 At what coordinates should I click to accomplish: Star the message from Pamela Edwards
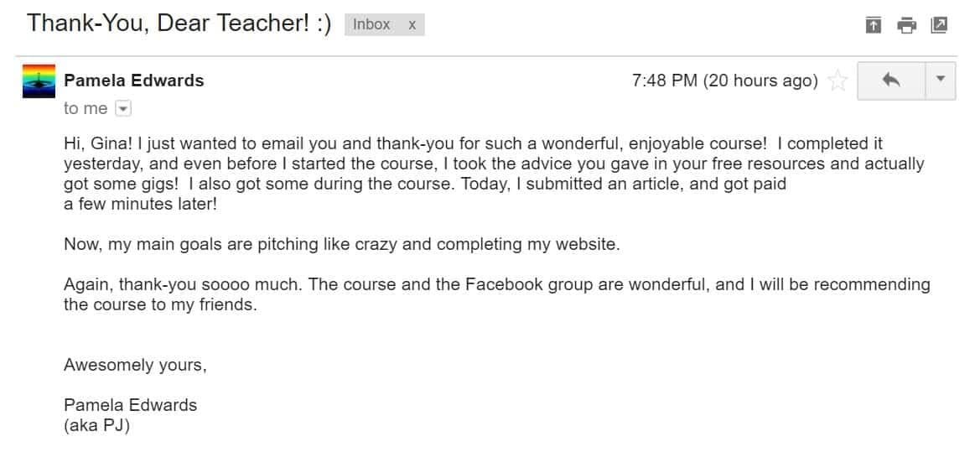tap(837, 81)
